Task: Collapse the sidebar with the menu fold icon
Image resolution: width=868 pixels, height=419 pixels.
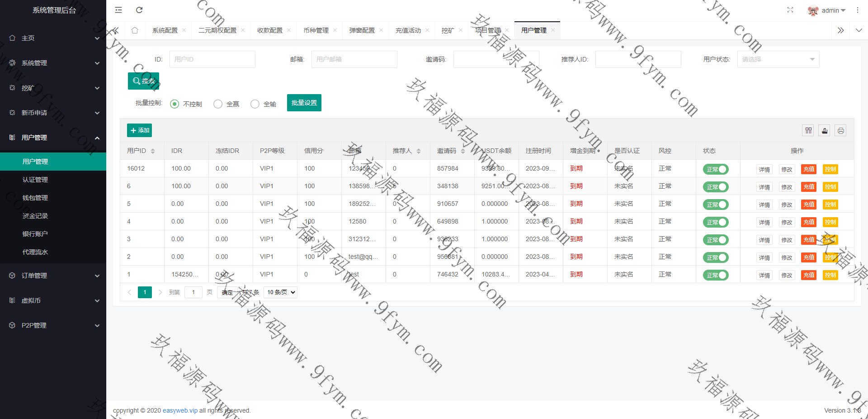Action: [118, 10]
